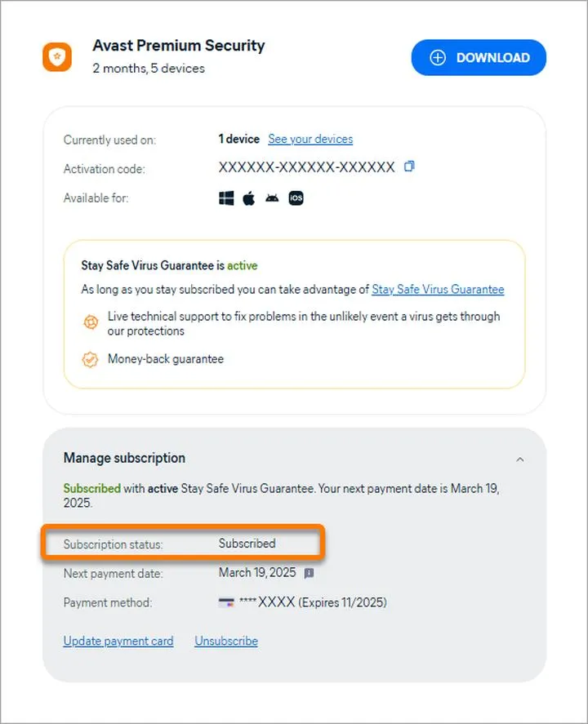Image resolution: width=588 pixels, height=724 pixels.
Task: Click the money-back guarantee badge icon
Action: 91,359
